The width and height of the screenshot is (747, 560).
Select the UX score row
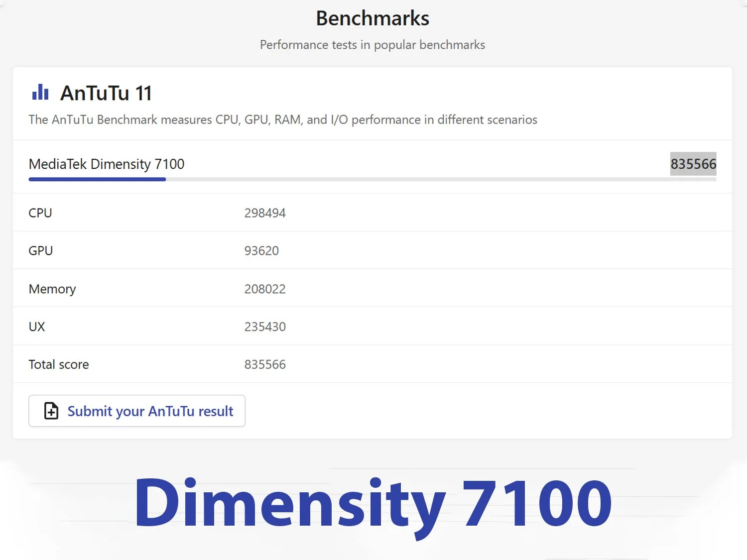[x=373, y=327]
